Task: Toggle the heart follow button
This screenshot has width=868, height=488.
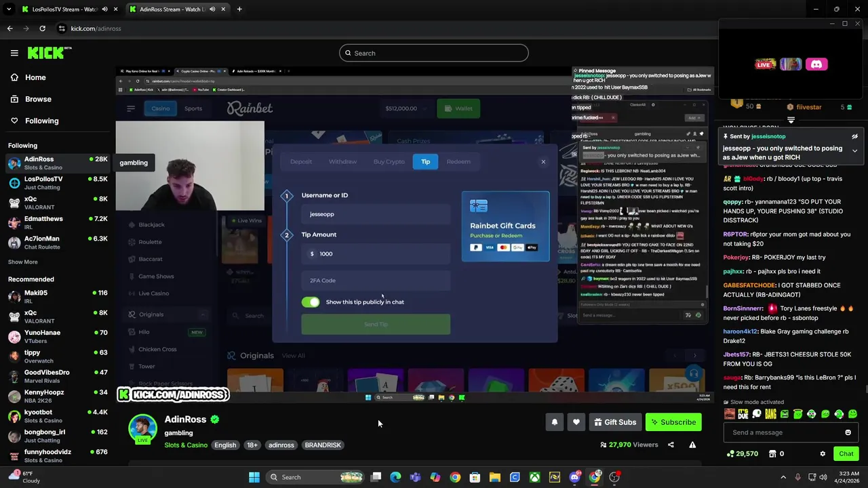Action: [576, 422]
